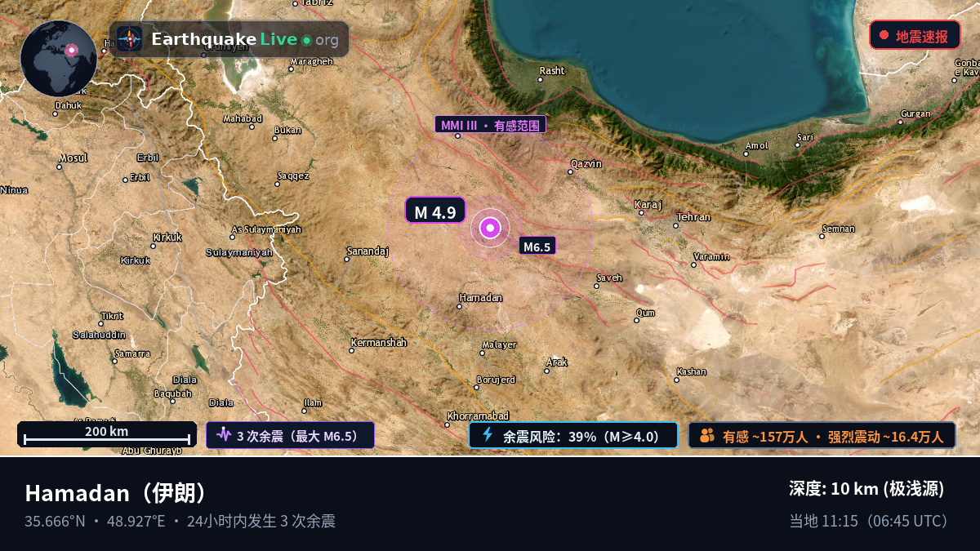The image size is (980, 551).
Task: Click the Malayer city label
Action: coord(499,344)
